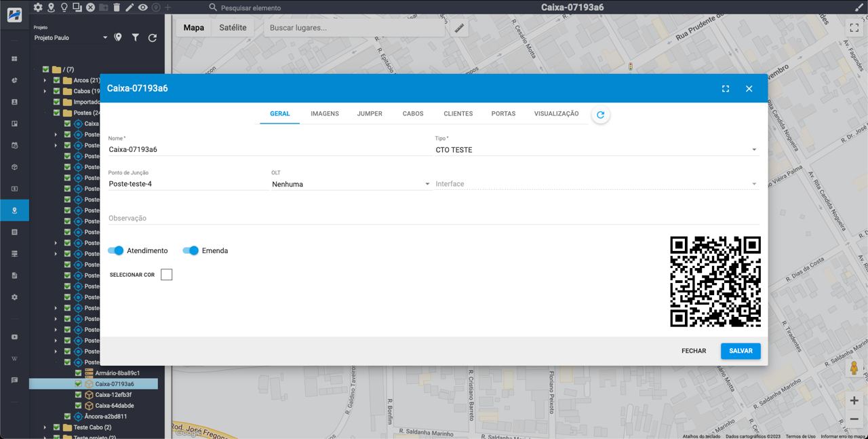Viewport: 868px width, 439px height.
Task: Toggle map fullscreen at top right
Action: tap(854, 28)
